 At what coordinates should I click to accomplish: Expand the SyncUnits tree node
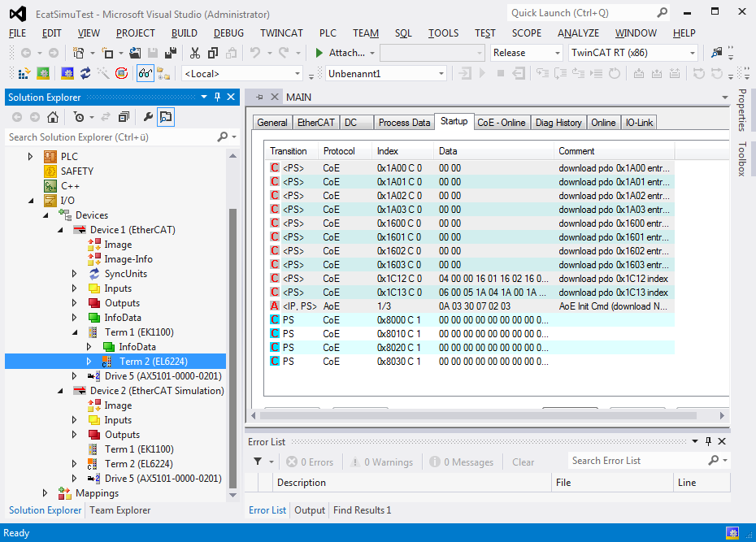(x=74, y=274)
